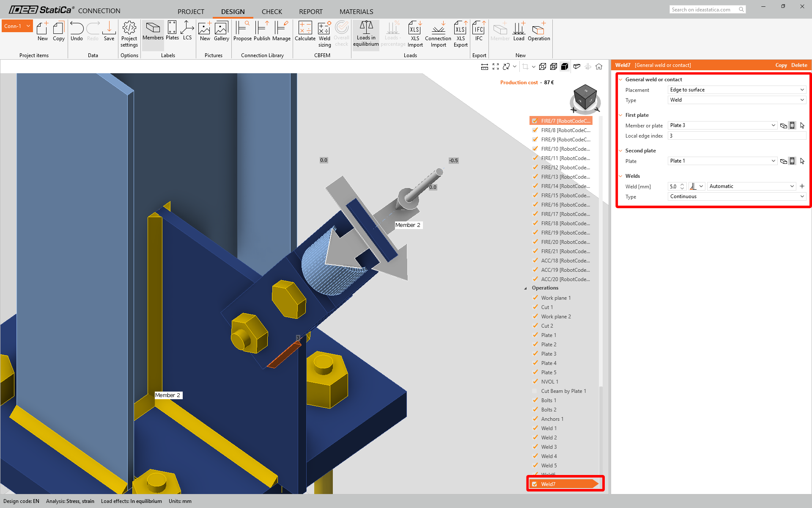
Task: Click Copy in the Weld7 header
Action: click(781, 65)
